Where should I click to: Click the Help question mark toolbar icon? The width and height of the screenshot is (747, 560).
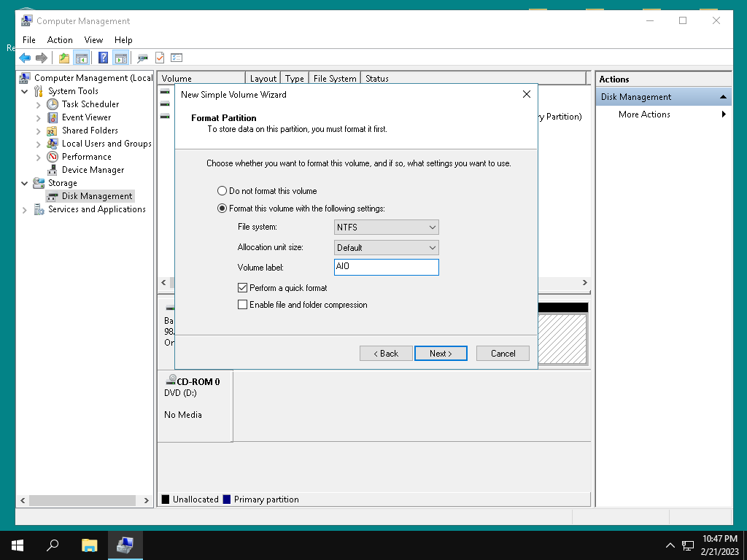103,58
